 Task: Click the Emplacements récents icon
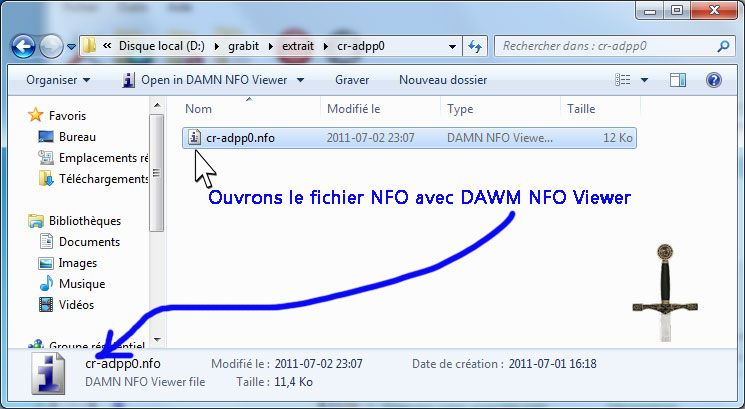point(46,157)
